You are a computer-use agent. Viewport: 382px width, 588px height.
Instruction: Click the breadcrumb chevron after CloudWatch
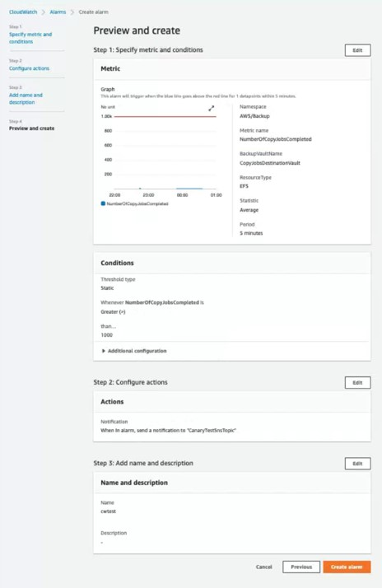click(44, 12)
